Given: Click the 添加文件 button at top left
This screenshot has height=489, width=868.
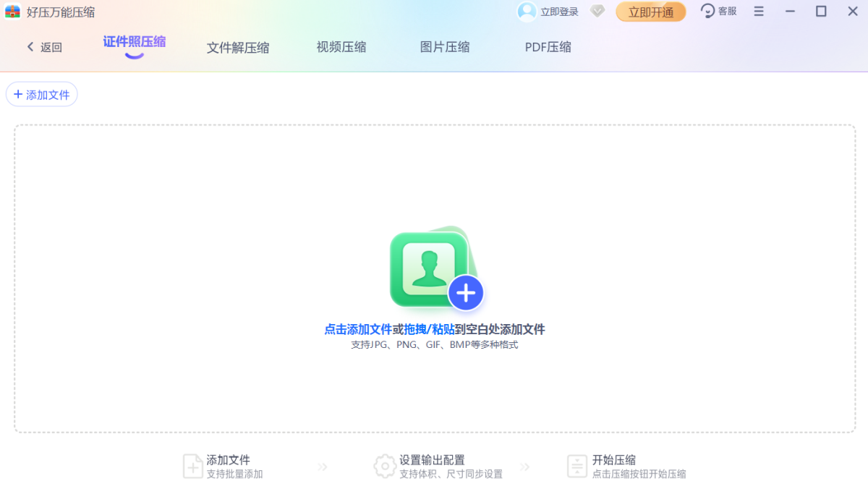Looking at the screenshot, I should click(41, 94).
